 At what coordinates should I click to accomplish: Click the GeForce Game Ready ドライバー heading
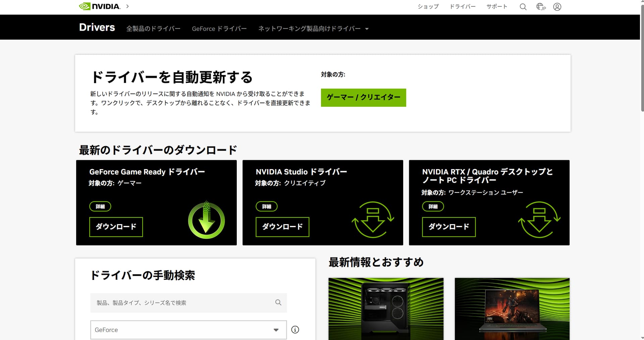pos(147,172)
